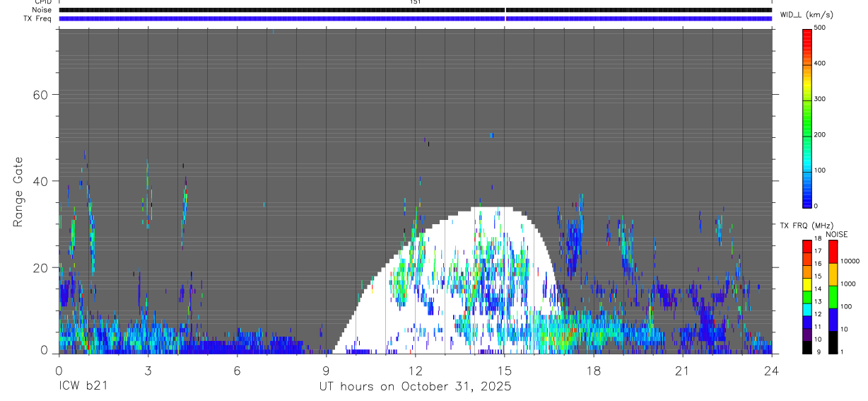Click the 18 tick on UT hours axis

click(x=593, y=371)
